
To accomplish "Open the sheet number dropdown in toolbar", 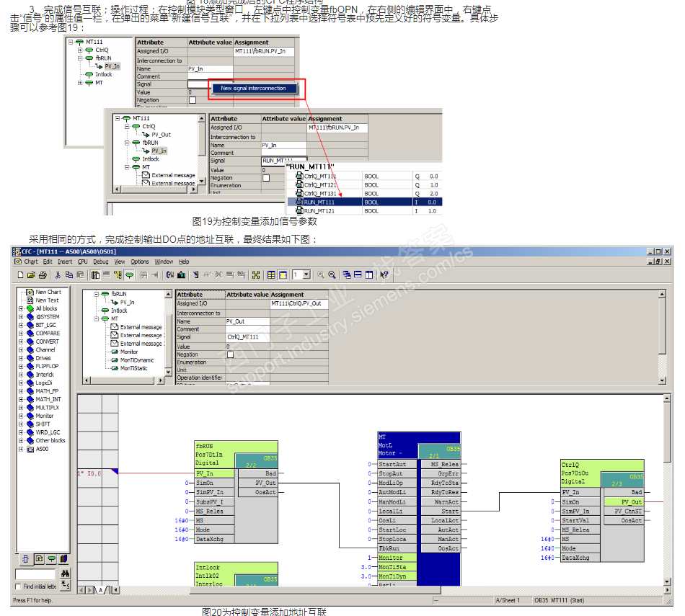I will 306,275.
